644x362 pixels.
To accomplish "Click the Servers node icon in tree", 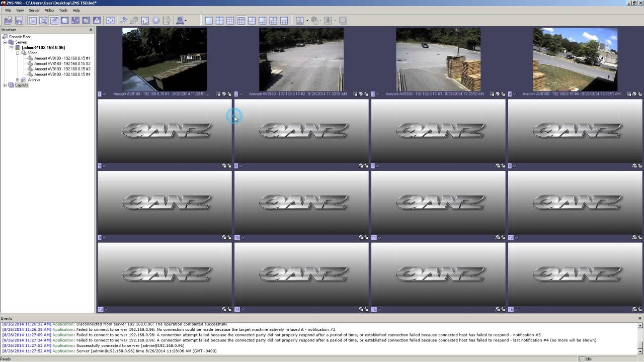I will (x=11, y=42).
